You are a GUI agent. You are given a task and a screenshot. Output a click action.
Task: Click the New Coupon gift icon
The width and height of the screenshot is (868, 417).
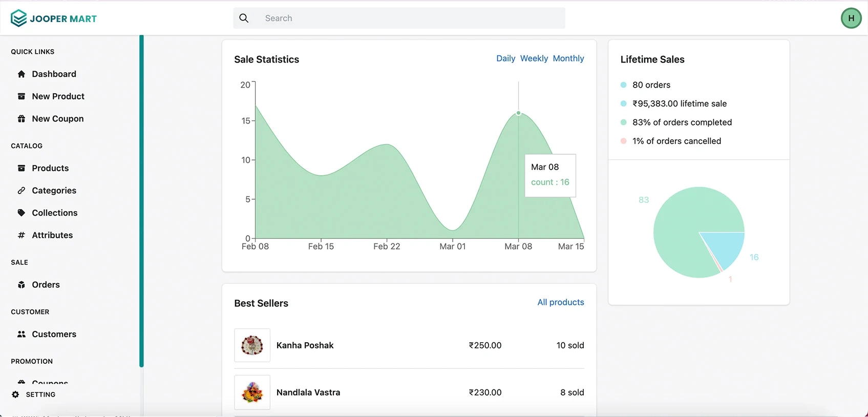pos(22,119)
